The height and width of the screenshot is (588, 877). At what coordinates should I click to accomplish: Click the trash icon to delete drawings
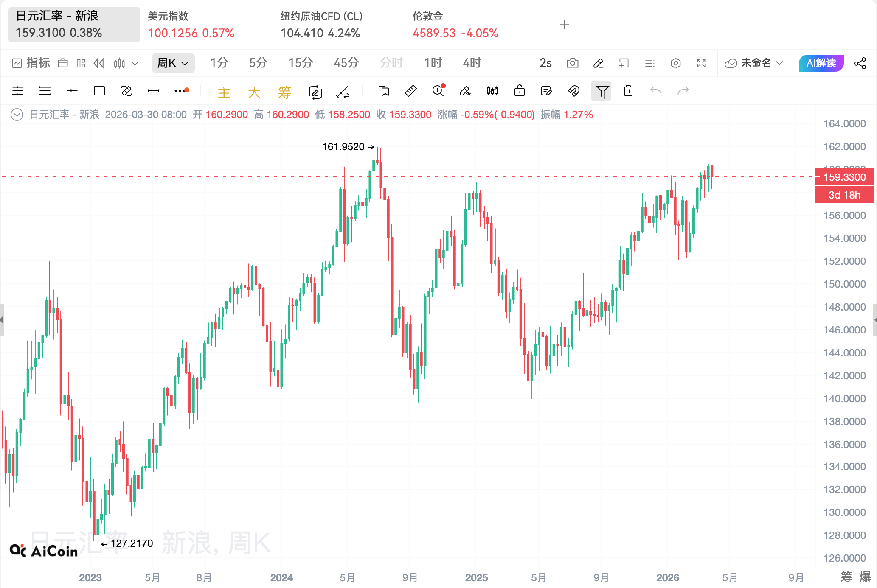[x=628, y=91]
